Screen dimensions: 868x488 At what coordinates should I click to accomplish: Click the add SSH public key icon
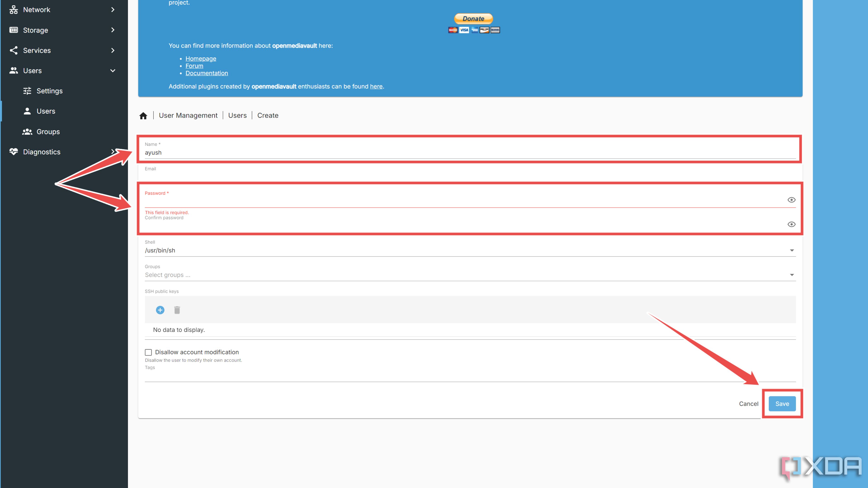160,310
